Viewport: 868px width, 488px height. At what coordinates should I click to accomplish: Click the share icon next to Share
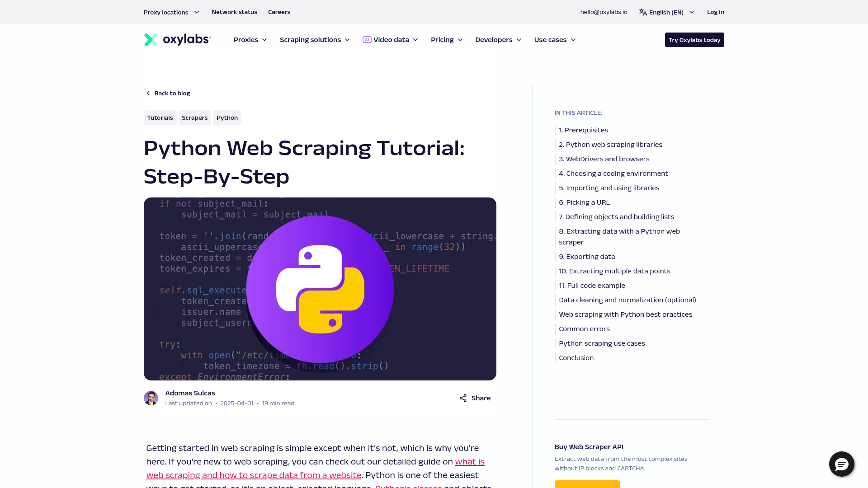[x=463, y=398]
